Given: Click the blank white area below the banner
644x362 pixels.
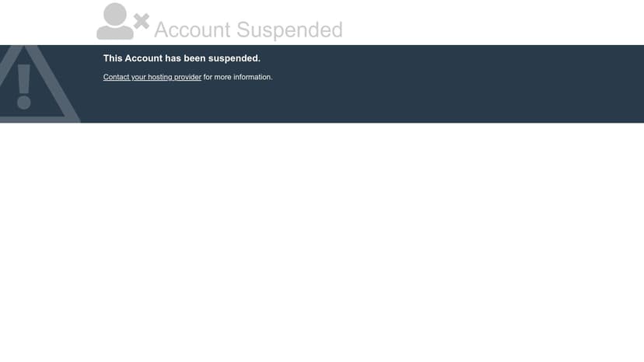Looking at the screenshot, I should (322, 242).
